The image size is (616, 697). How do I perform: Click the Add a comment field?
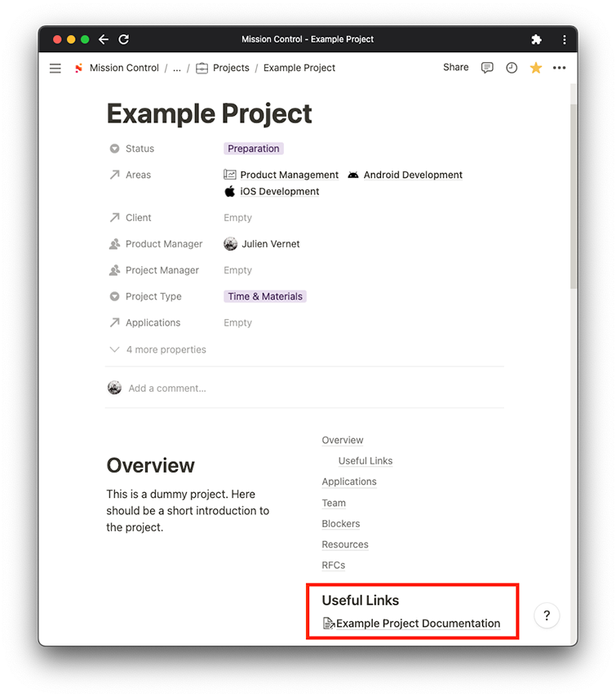tap(167, 388)
